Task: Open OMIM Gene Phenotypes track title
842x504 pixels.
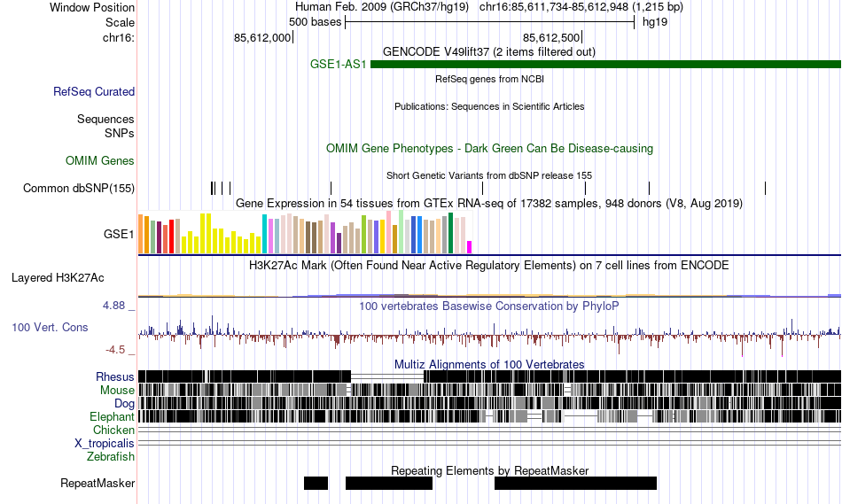Action: pyautogui.click(x=489, y=149)
